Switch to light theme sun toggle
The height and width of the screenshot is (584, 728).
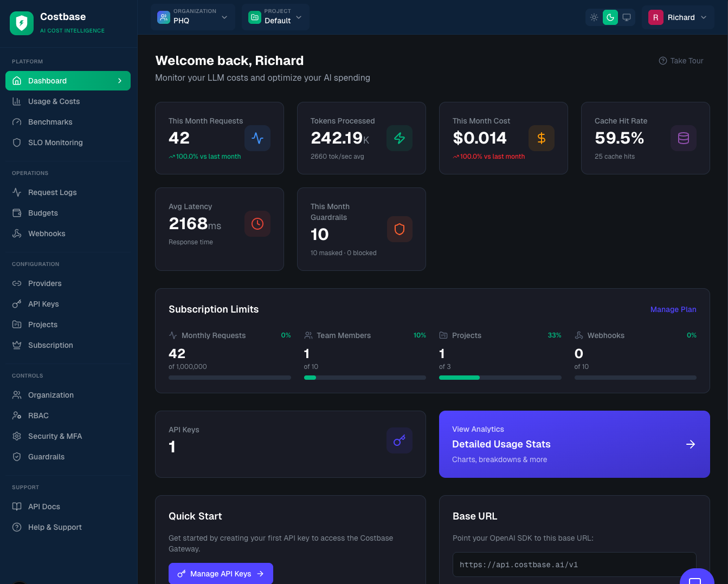coord(594,17)
